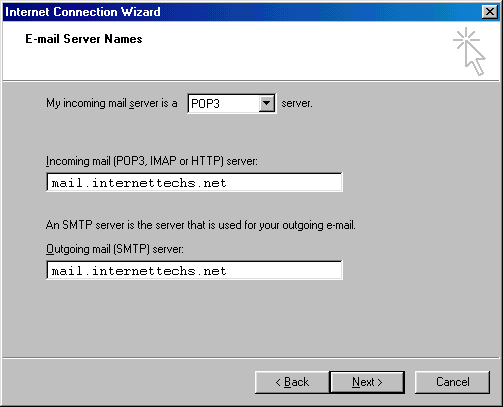Image resolution: width=503 pixels, height=407 pixels.
Task: Click inside the outgoing SMTP server field
Action: 194,270
